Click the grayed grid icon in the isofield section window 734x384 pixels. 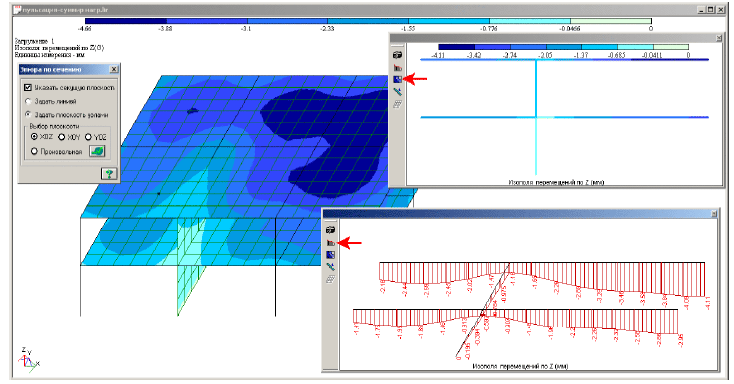click(397, 104)
